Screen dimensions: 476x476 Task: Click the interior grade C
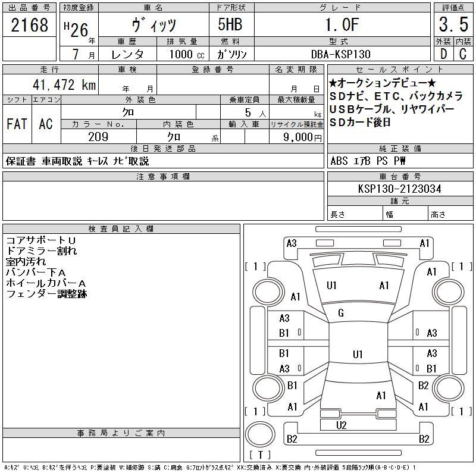(463, 54)
